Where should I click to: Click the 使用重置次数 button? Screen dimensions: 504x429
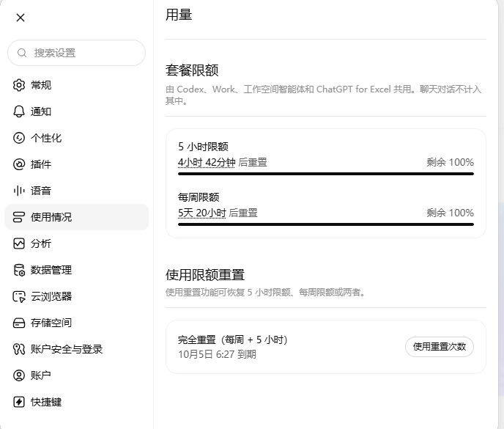(440, 347)
